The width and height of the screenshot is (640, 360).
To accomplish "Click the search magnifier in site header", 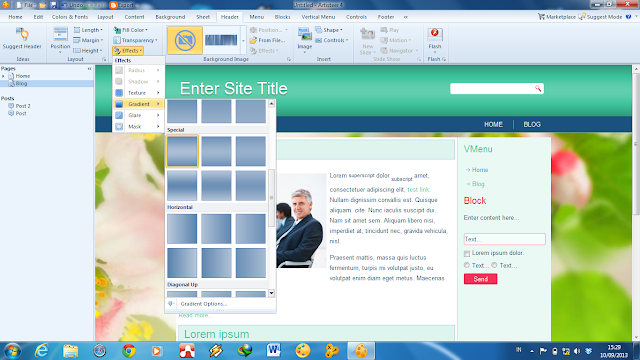I will 538,89.
